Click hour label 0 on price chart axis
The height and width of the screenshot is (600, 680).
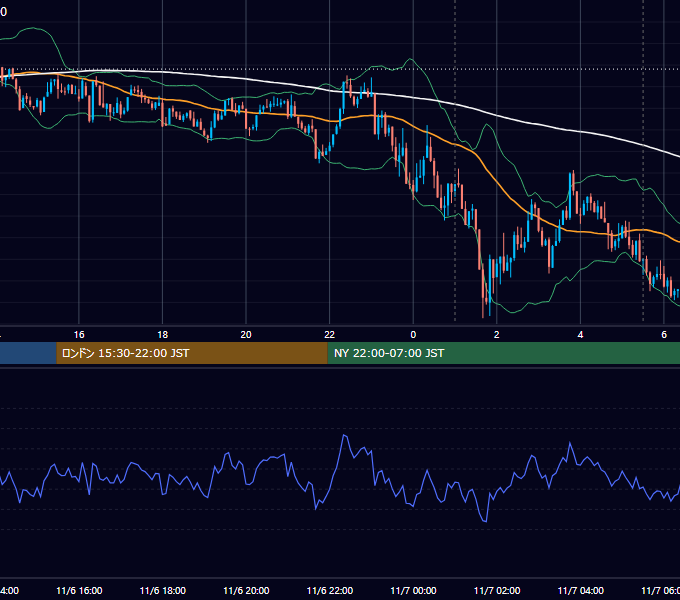[413, 335]
